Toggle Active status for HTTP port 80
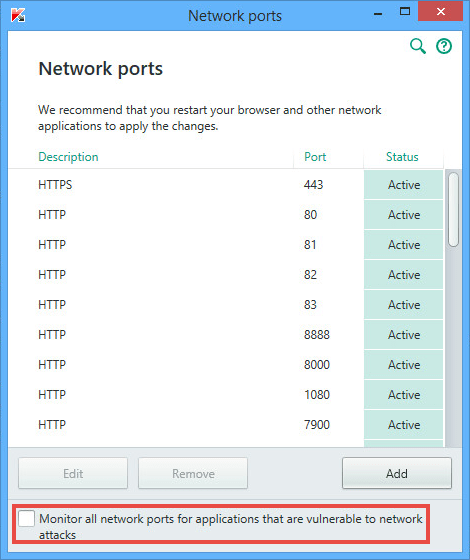This screenshot has height=560, width=470. coord(404,215)
